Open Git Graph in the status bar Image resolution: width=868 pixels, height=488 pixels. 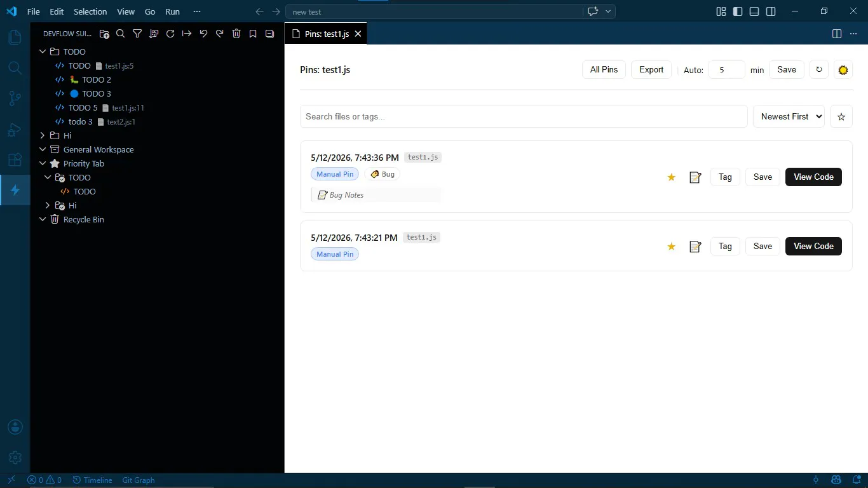coord(139,480)
